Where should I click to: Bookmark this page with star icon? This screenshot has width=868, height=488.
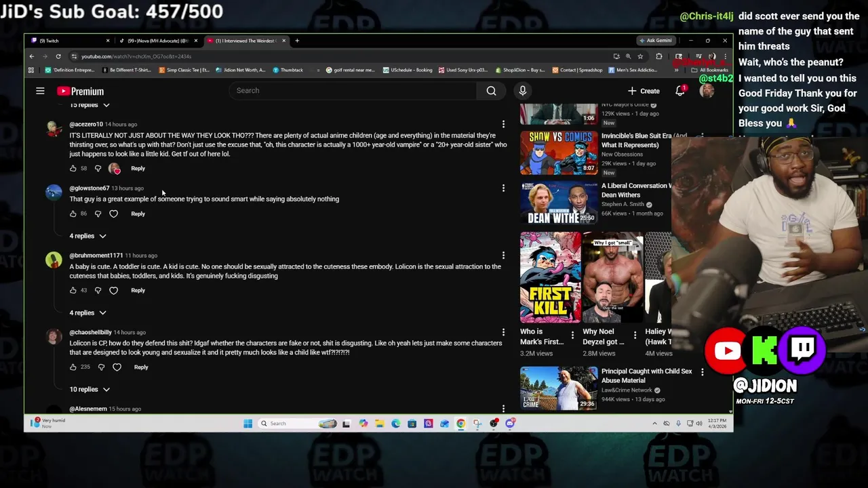tap(639, 56)
